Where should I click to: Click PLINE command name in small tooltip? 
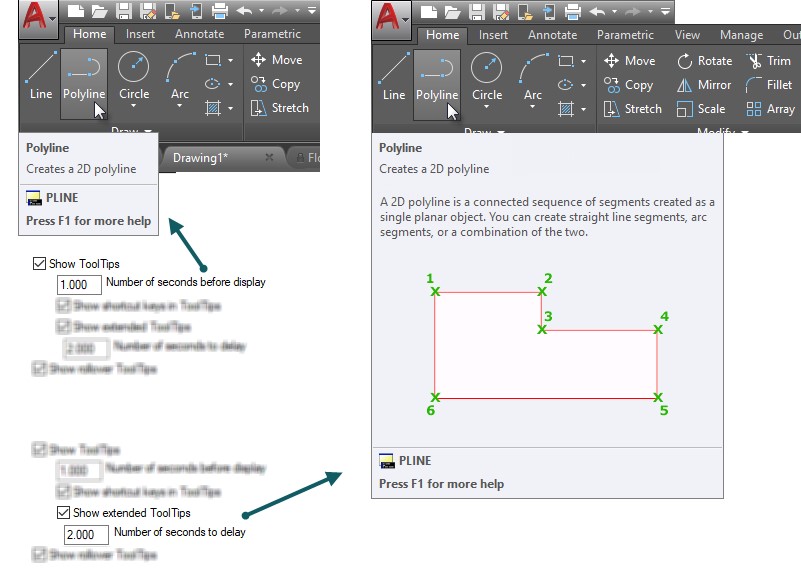[62, 198]
